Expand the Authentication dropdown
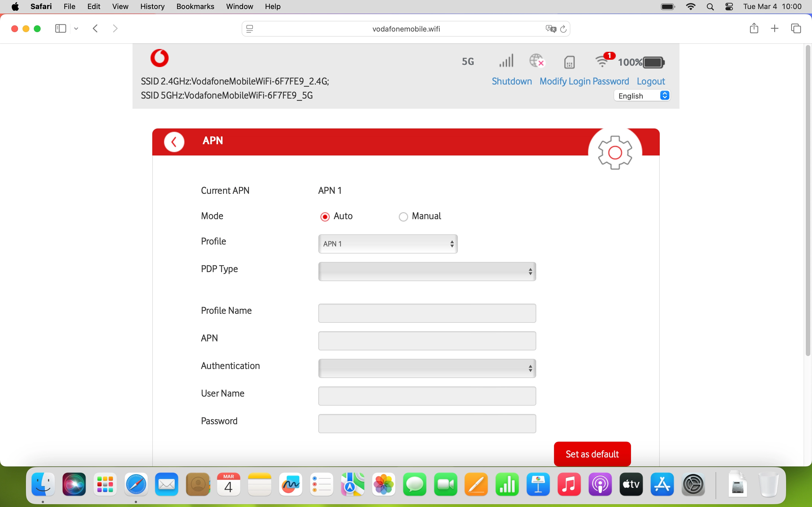This screenshot has width=812, height=507. (427, 368)
